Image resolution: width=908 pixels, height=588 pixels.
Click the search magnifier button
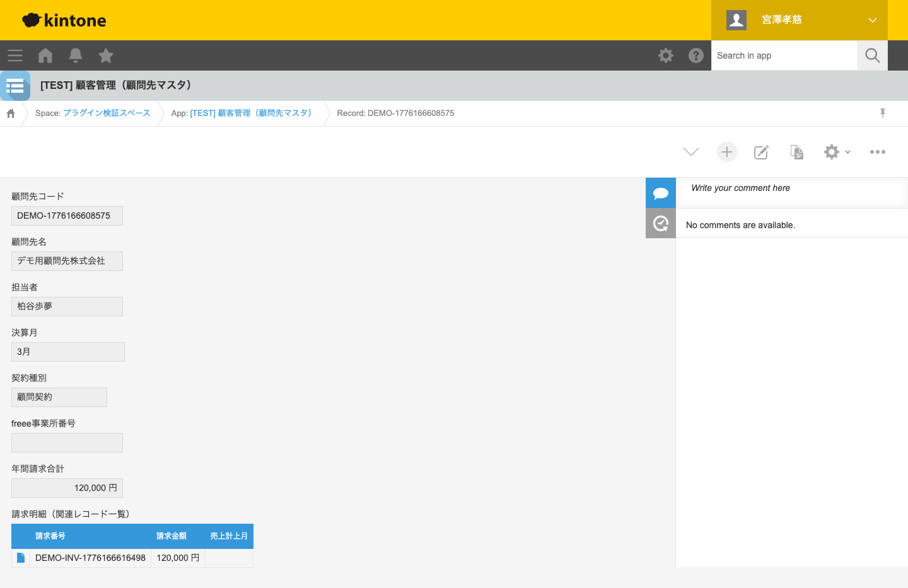873,55
